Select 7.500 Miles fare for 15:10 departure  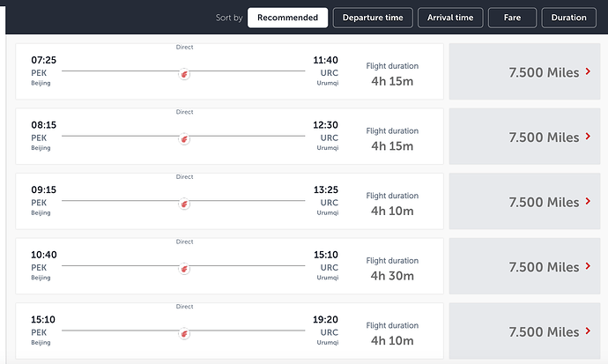point(524,331)
